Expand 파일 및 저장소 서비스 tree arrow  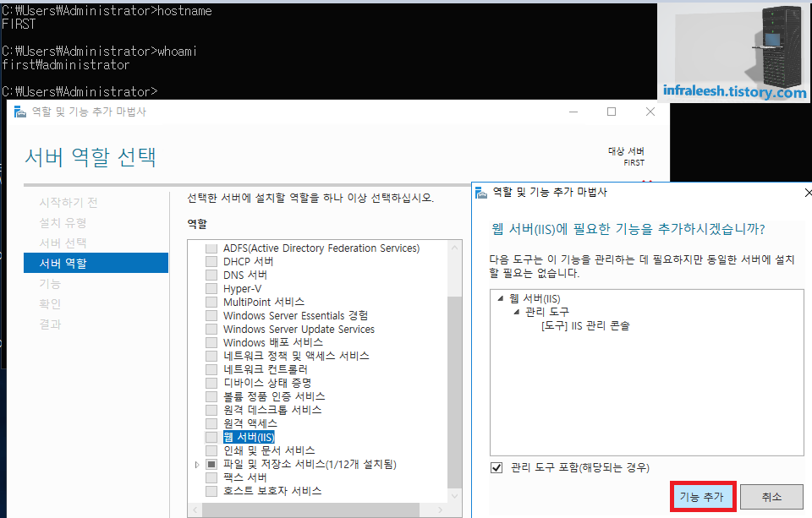pyautogui.click(x=197, y=465)
